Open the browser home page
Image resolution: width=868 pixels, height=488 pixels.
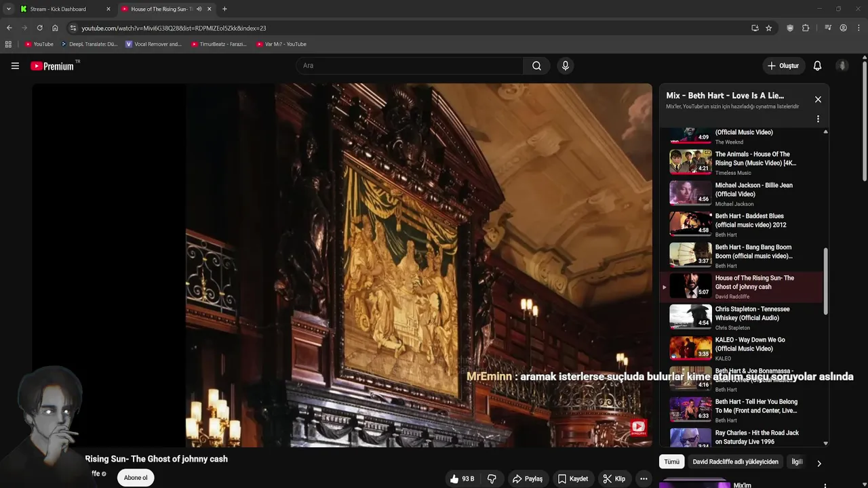55,28
